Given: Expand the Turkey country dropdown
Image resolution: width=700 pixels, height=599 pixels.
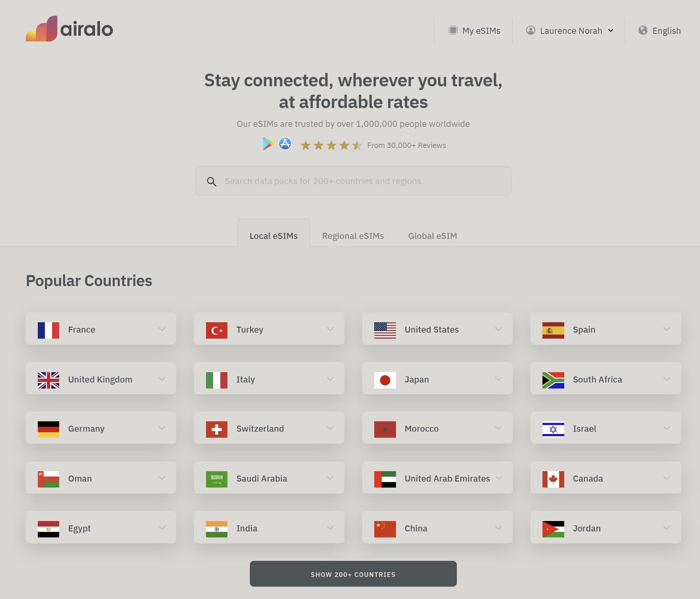Looking at the screenshot, I should tap(330, 329).
